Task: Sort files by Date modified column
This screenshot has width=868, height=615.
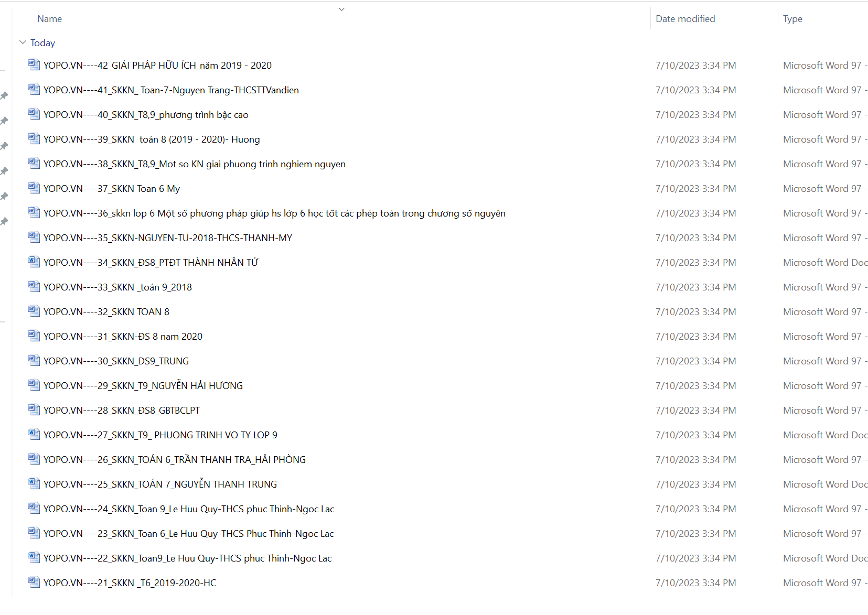Action: coord(685,19)
